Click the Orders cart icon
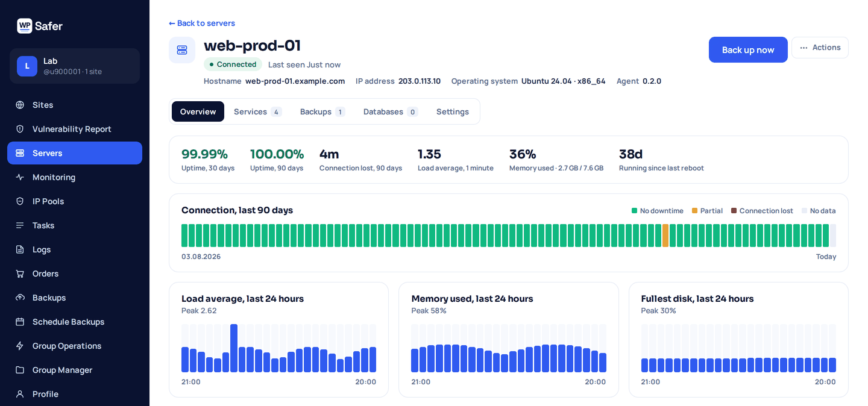 click(x=20, y=273)
